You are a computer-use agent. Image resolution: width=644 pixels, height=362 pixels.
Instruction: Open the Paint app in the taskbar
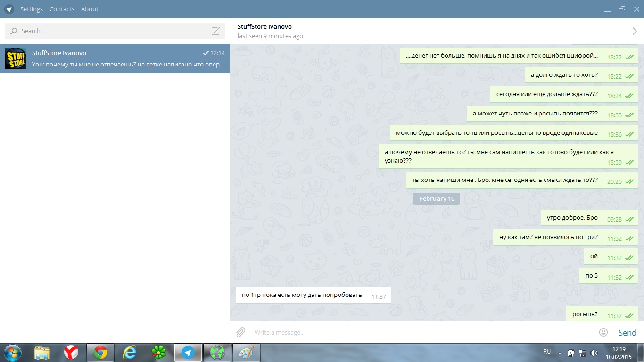pyautogui.click(x=246, y=353)
